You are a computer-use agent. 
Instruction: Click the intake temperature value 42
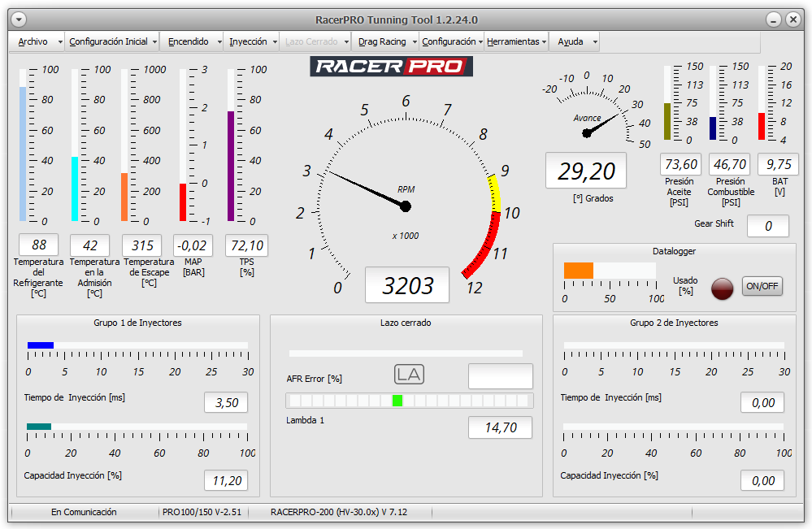click(90, 245)
